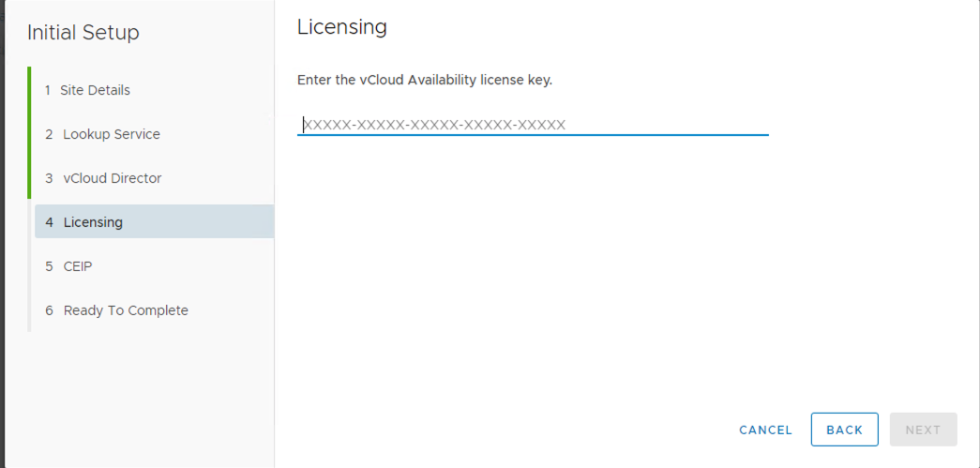Image resolution: width=980 pixels, height=468 pixels.
Task: Click the Initial Setup heading
Action: [83, 33]
